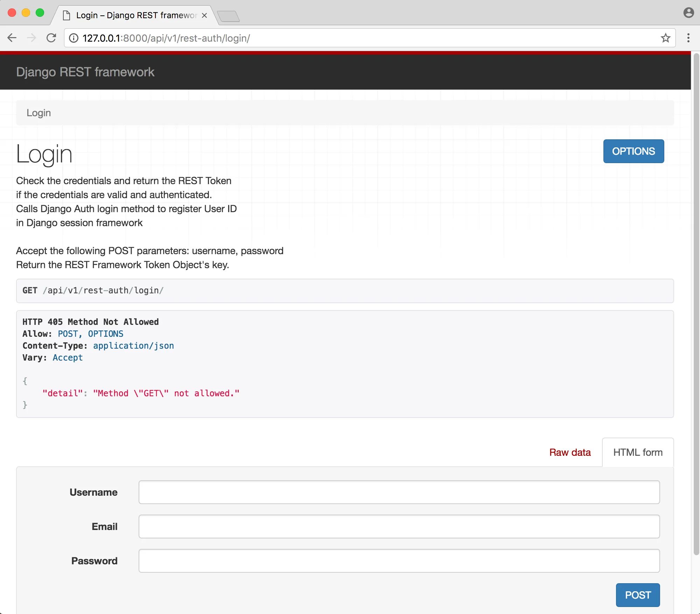Click the browser back arrow

tap(12, 38)
